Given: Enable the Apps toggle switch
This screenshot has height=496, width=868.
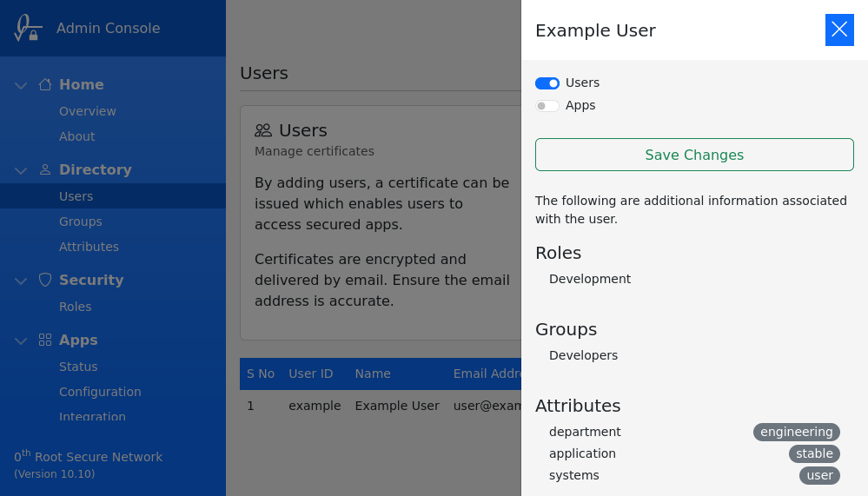Looking at the screenshot, I should [547, 106].
